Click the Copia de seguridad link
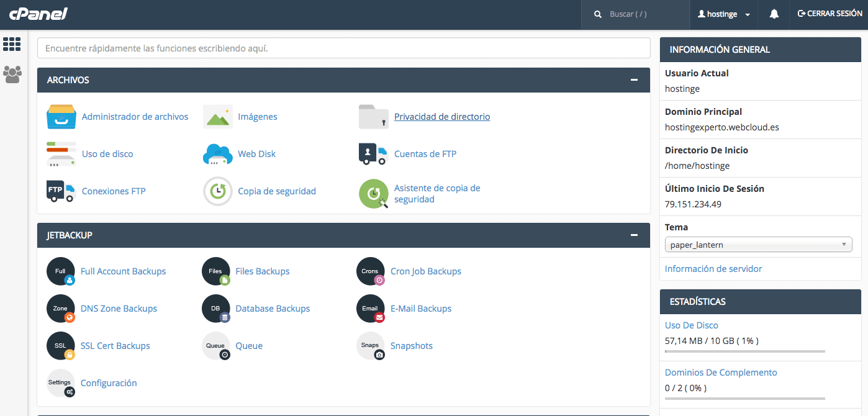Image resolution: width=868 pixels, height=416 pixels. (277, 191)
